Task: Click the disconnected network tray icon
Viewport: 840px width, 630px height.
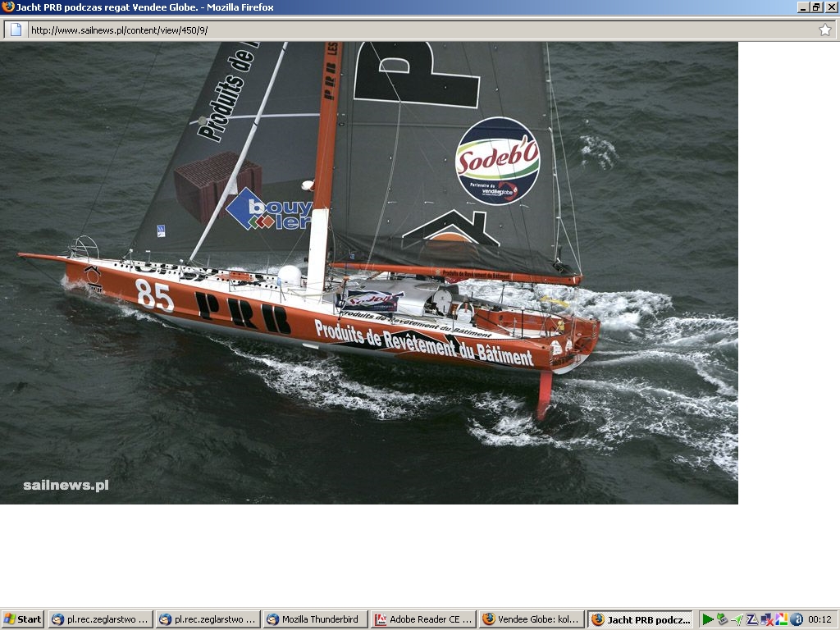Action: pos(766,620)
